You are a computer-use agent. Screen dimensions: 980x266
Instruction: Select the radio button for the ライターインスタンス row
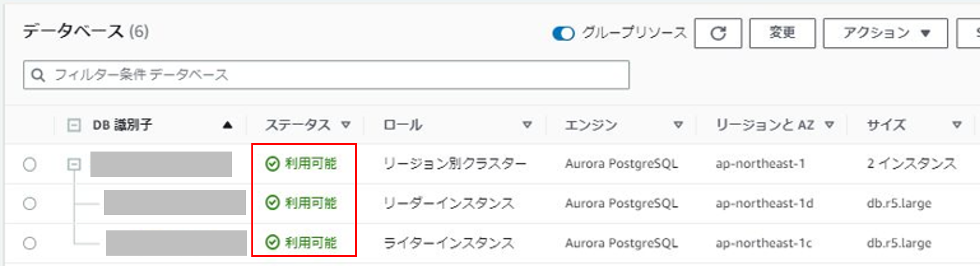point(30,242)
